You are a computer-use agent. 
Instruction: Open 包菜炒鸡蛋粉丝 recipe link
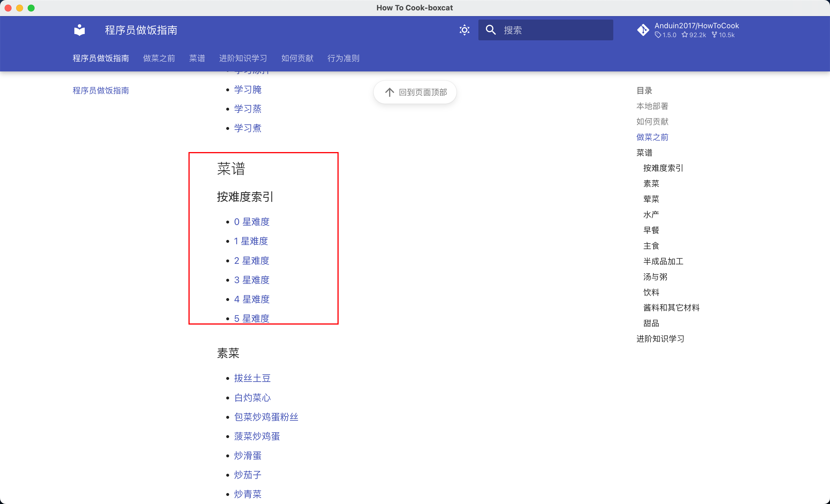click(266, 417)
